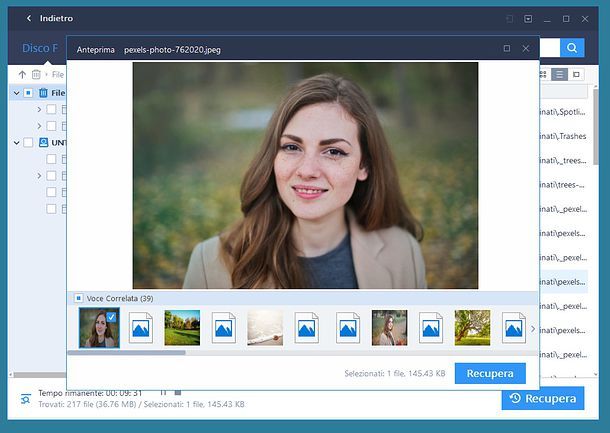Close the Anteprima preview dialog
Viewport: 610px width, 433px height.
(x=526, y=48)
